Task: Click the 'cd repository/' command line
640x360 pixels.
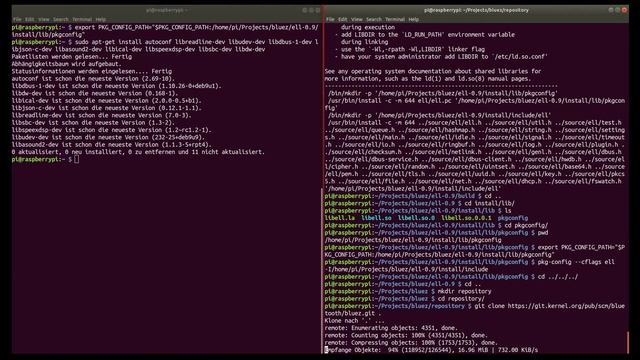Action: [461, 299]
